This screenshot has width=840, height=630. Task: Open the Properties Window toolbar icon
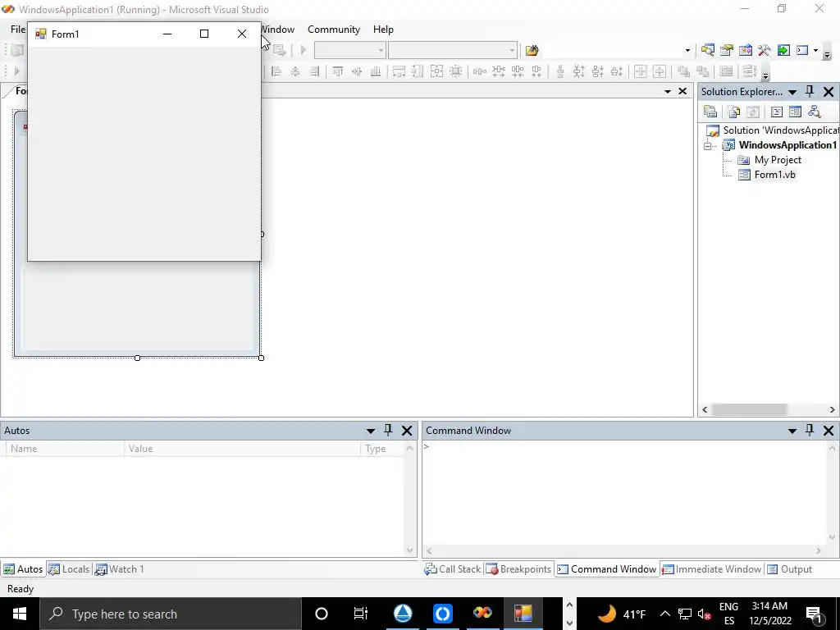pos(727,50)
